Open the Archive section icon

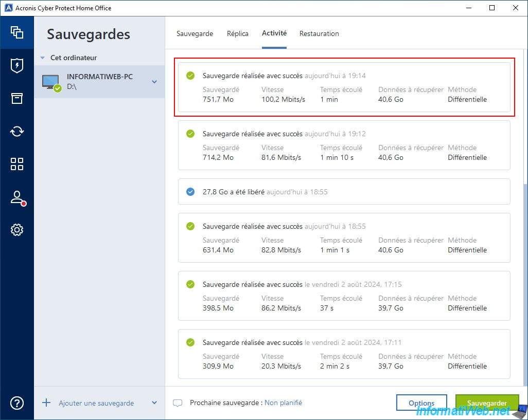pos(17,98)
